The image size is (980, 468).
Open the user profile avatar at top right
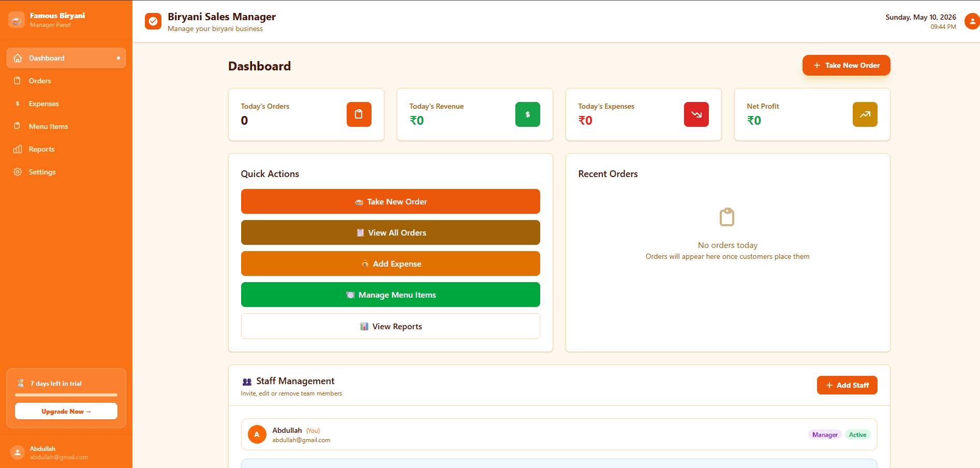972,21
